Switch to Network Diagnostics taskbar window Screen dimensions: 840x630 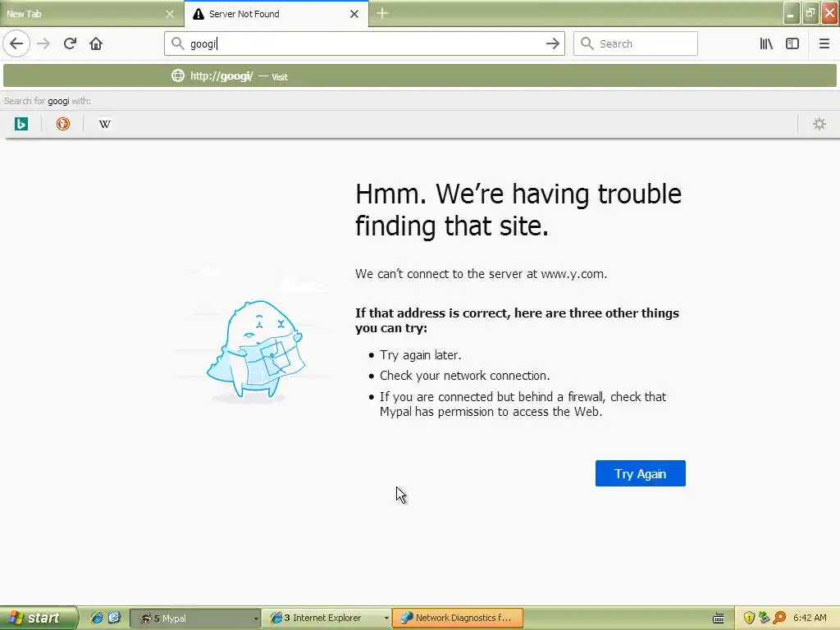(x=458, y=619)
